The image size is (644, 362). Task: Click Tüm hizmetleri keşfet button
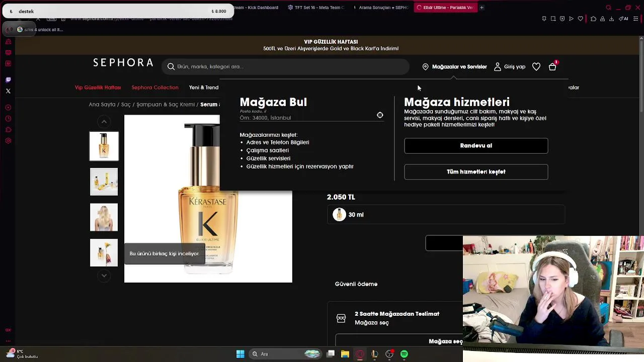476,172
